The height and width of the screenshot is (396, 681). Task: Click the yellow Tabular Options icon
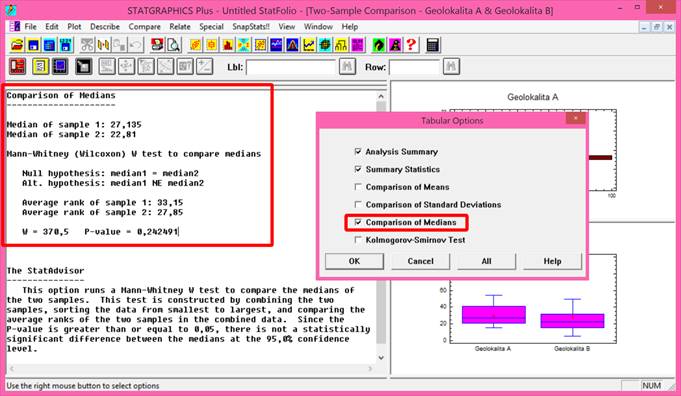pos(40,66)
